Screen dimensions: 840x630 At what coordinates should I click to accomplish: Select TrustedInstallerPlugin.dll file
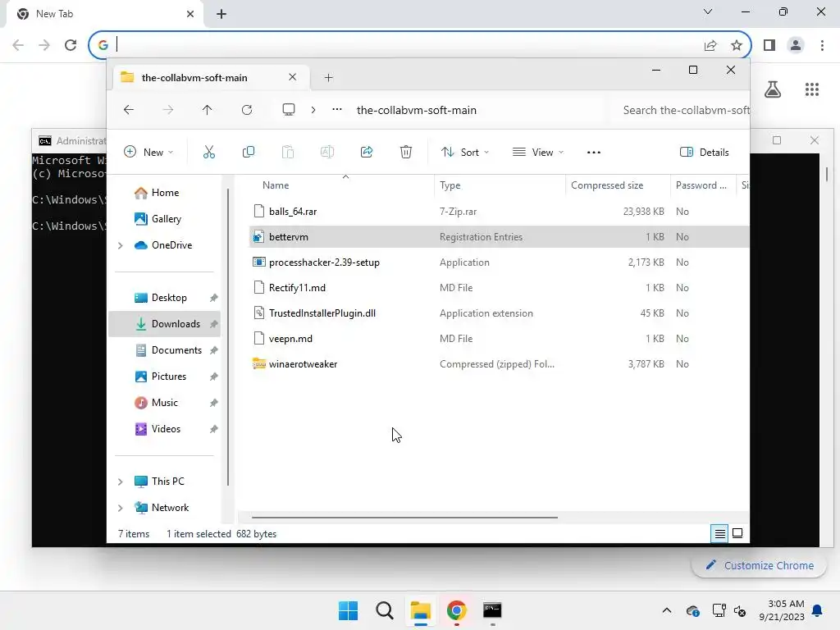(322, 313)
